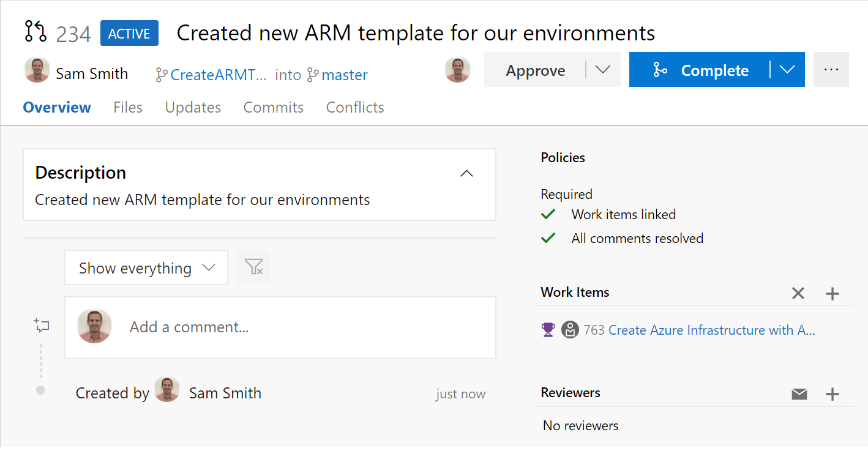This screenshot has width=868, height=451.
Task: Open work item 763 Create Azure Infrastructure link
Action: (711, 330)
